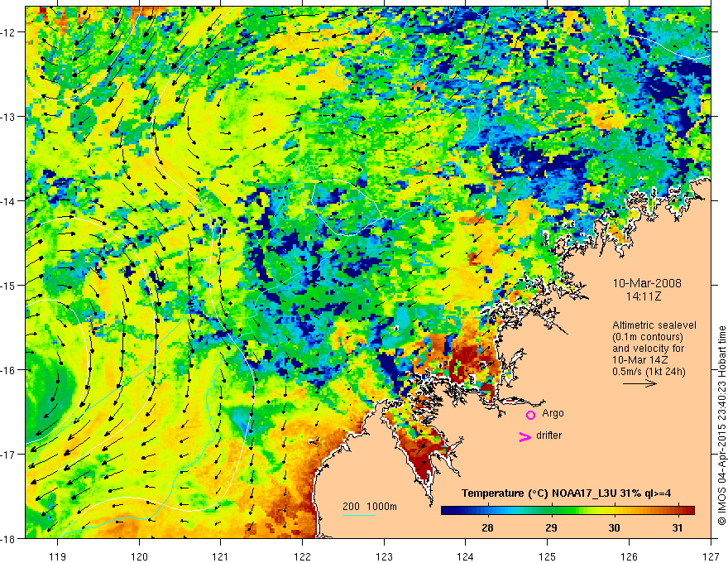This screenshot has width=728, height=563.
Task: Click longitude axis label 119
Action: coord(58,556)
